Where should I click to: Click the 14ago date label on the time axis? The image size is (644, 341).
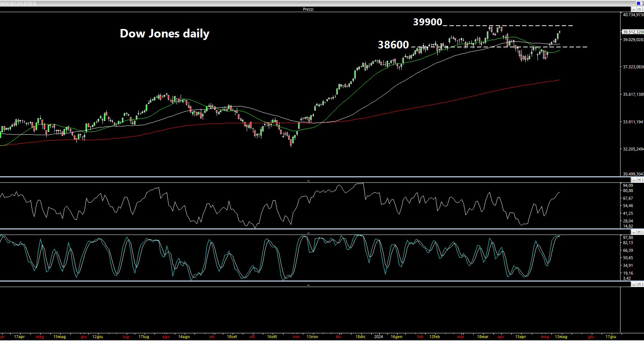click(x=184, y=337)
